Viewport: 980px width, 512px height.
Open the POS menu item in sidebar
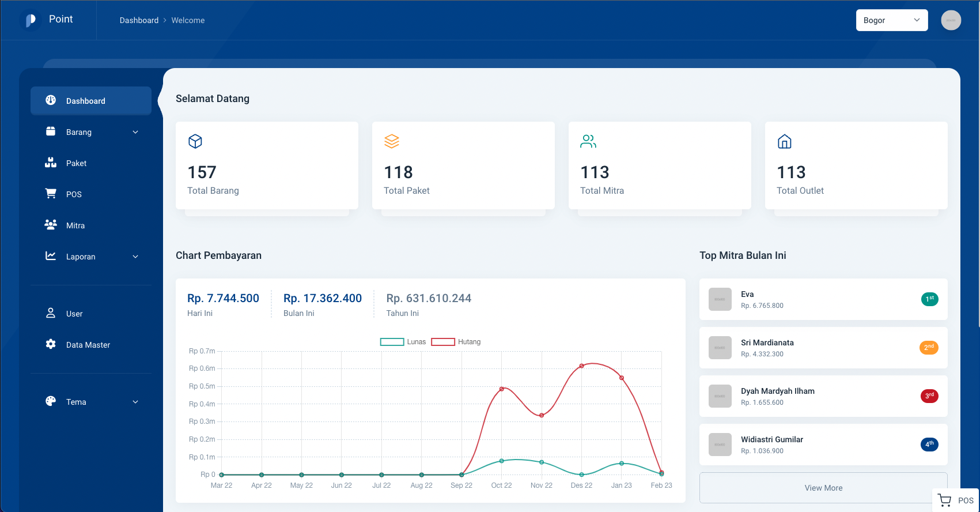[91, 194]
